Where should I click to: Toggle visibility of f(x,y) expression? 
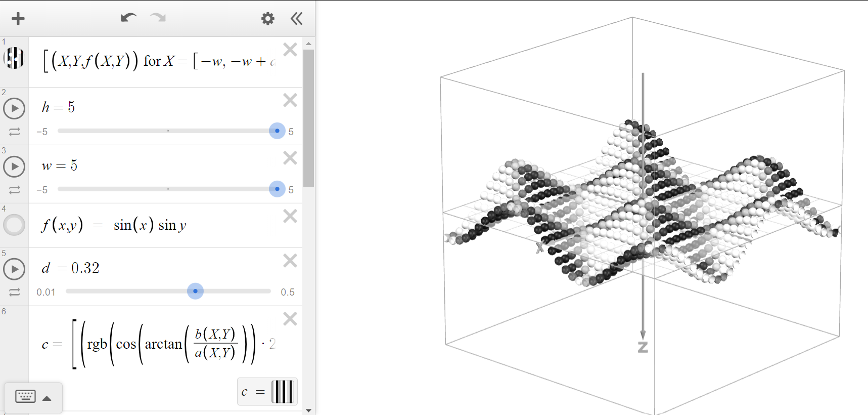14,225
